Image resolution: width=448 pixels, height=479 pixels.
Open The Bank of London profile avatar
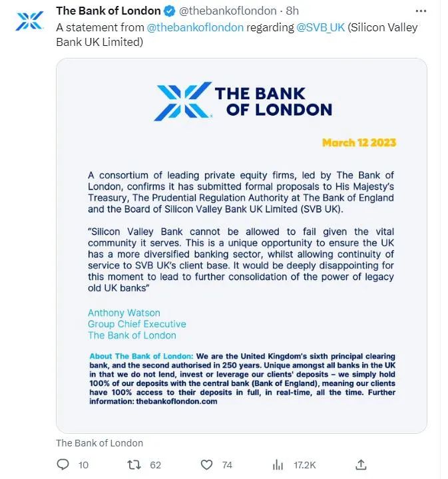click(29, 21)
